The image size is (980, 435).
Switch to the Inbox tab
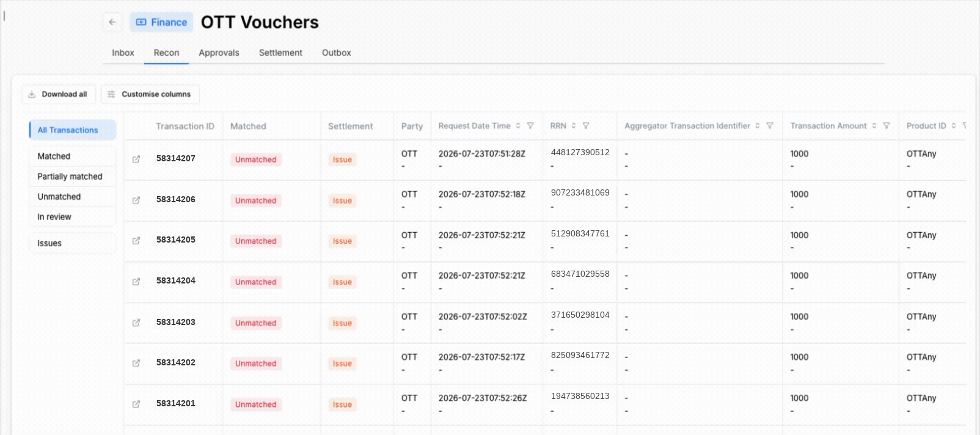123,53
